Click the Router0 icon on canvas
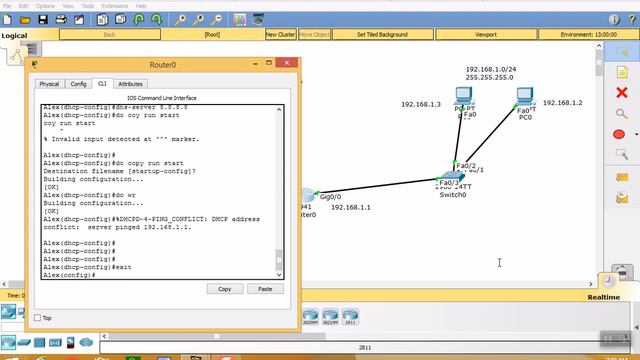Screen dimensions: 640x360 (308, 196)
